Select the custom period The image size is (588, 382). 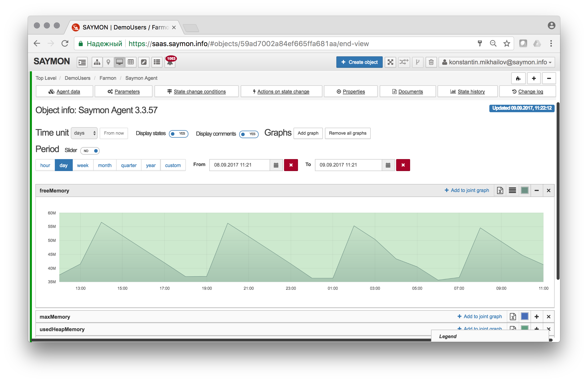point(173,165)
